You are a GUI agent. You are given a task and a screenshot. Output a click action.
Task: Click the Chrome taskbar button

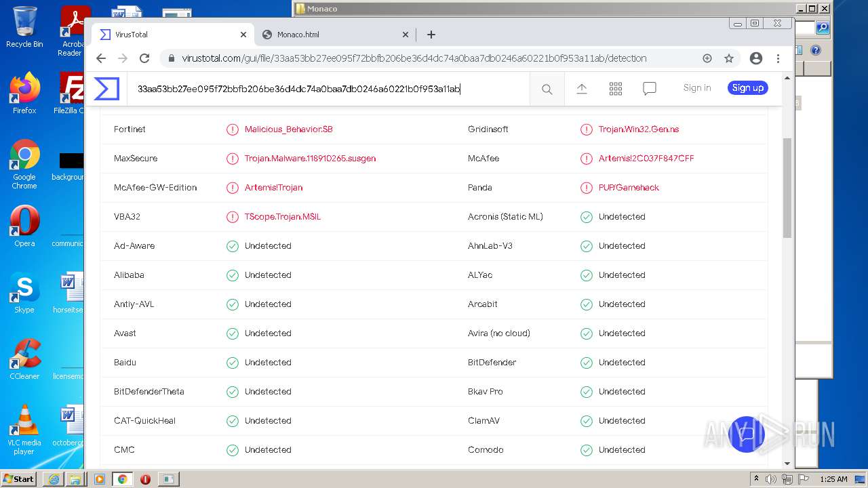[122, 479]
